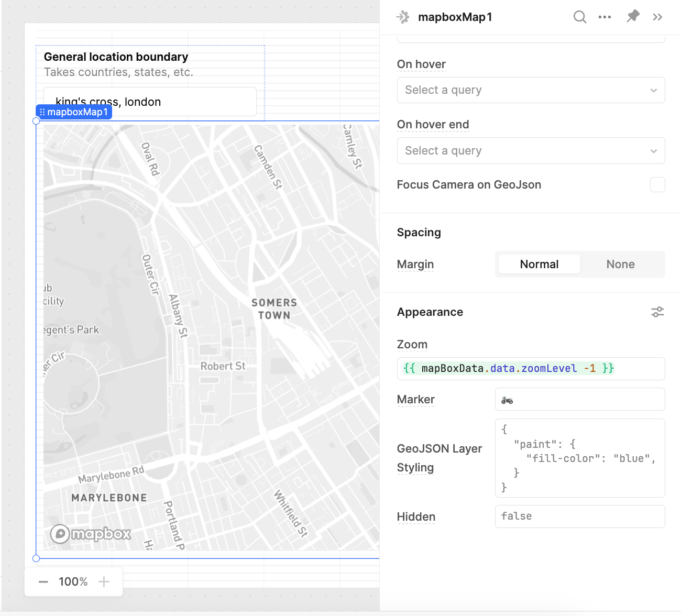Click MARYLEBONE label on the map

point(109,498)
